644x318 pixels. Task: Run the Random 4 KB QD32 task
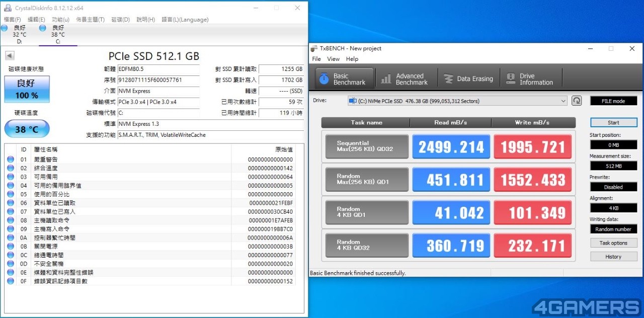click(367, 246)
